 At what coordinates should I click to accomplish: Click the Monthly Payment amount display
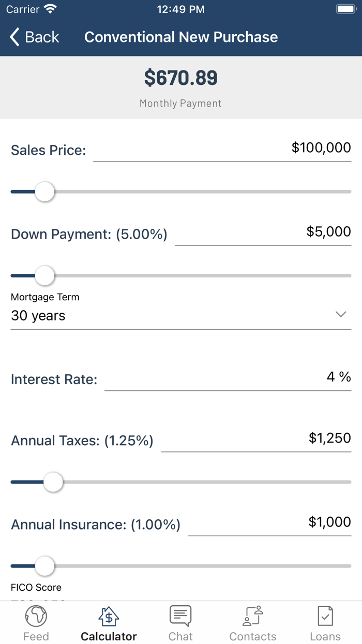pyautogui.click(x=180, y=78)
